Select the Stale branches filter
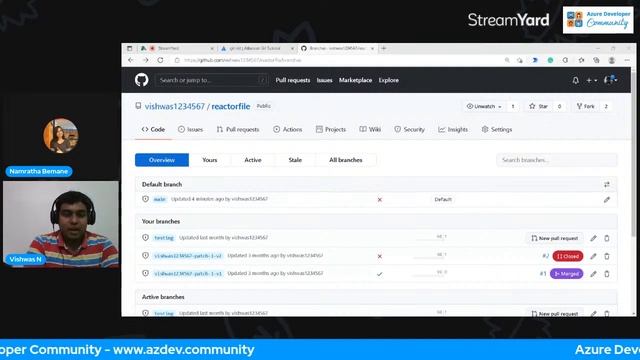This screenshot has width=640, height=360. click(x=295, y=160)
